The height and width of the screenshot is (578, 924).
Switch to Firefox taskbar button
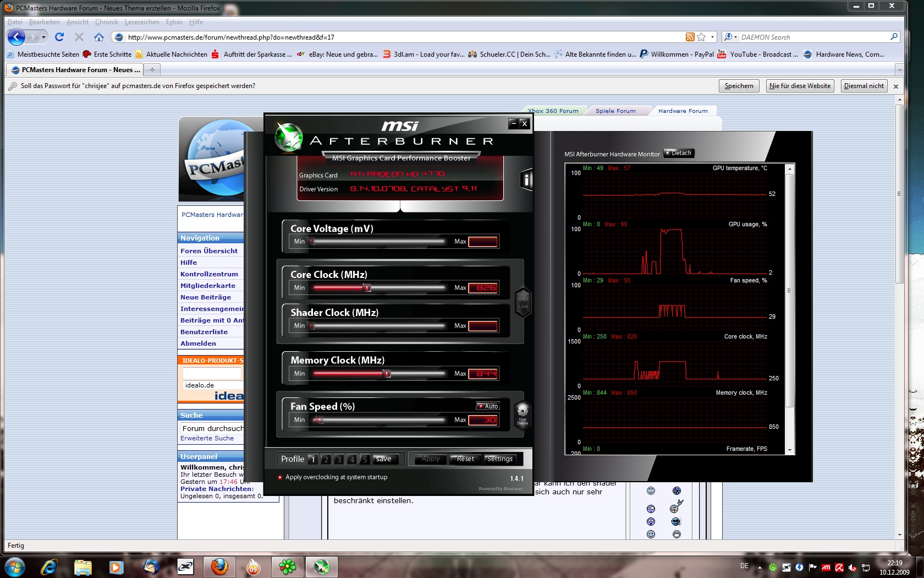click(x=219, y=566)
